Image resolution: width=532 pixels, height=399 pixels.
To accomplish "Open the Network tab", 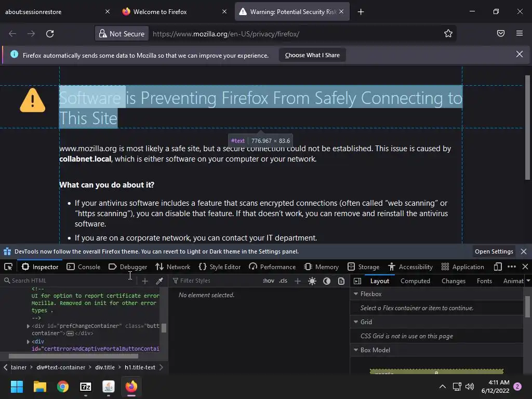I will point(172,267).
